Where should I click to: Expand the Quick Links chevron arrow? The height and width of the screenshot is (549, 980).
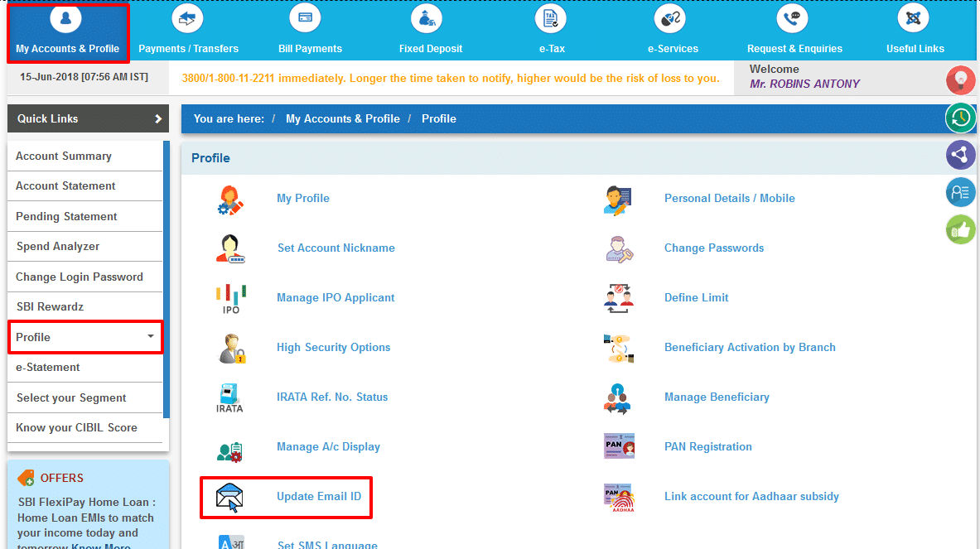(x=158, y=118)
